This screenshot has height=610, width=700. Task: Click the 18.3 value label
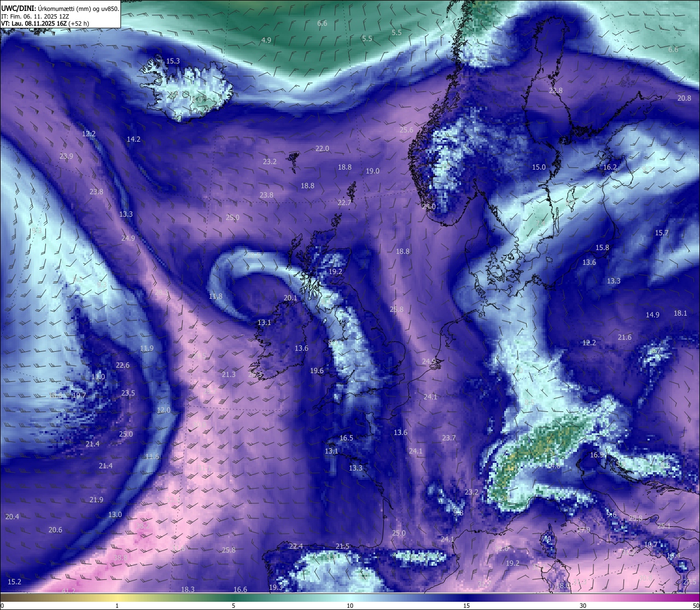[x=188, y=590]
